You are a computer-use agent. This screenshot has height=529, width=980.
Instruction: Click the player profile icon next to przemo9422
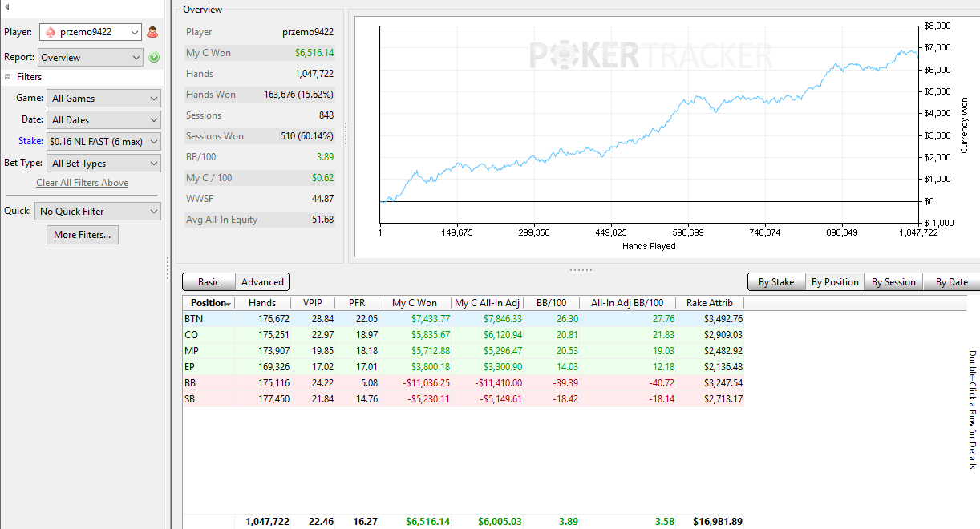point(152,33)
